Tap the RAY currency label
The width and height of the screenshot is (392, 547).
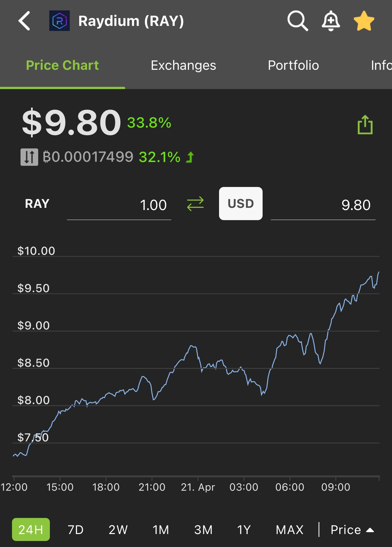[37, 204]
